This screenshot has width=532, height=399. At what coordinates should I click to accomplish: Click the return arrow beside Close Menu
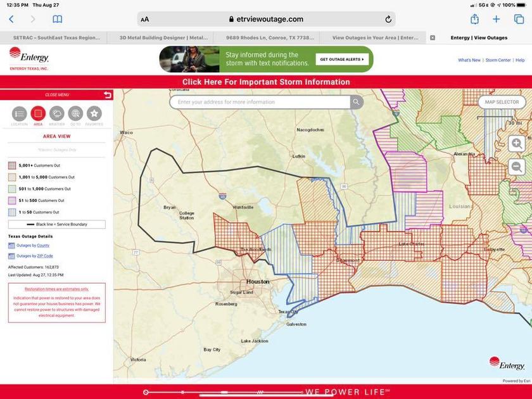click(108, 94)
